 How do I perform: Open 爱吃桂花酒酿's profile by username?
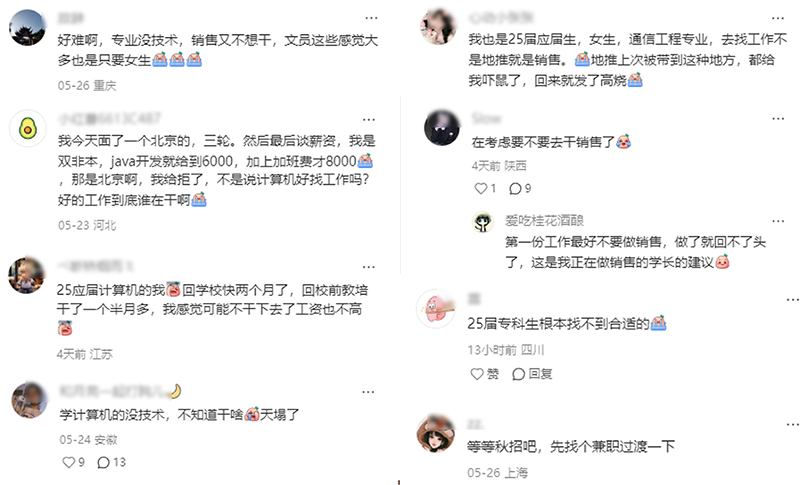click(x=544, y=220)
